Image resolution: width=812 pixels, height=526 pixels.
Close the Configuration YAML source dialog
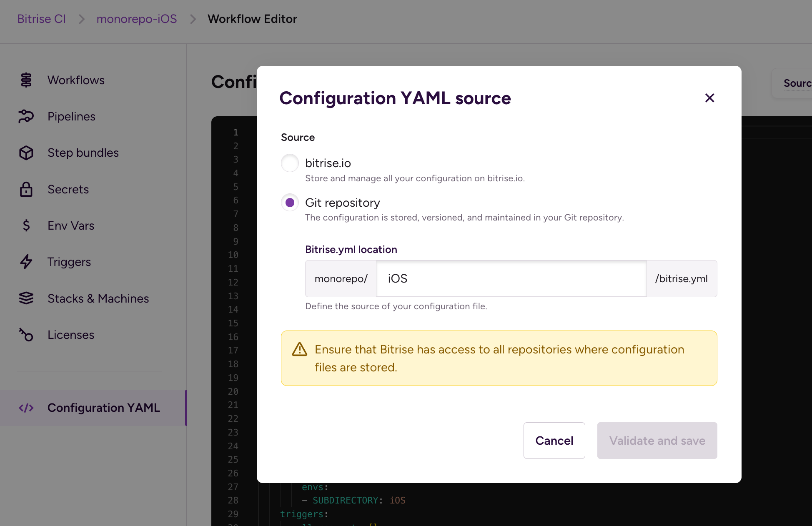click(x=709, y=98)
